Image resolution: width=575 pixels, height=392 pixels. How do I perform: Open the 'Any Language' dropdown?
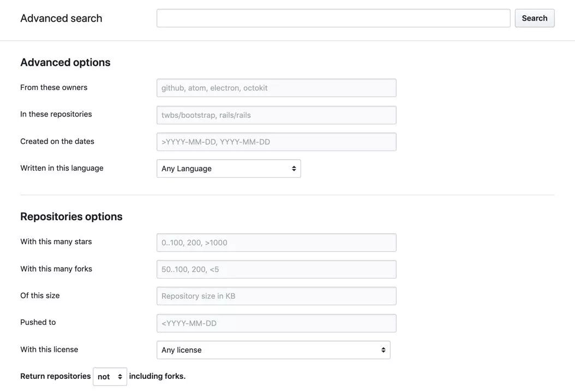[x=229, y=168]
